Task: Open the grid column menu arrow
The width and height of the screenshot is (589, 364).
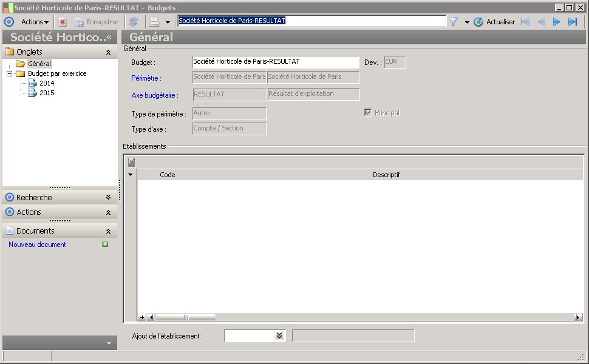Action: click(131, 175)
